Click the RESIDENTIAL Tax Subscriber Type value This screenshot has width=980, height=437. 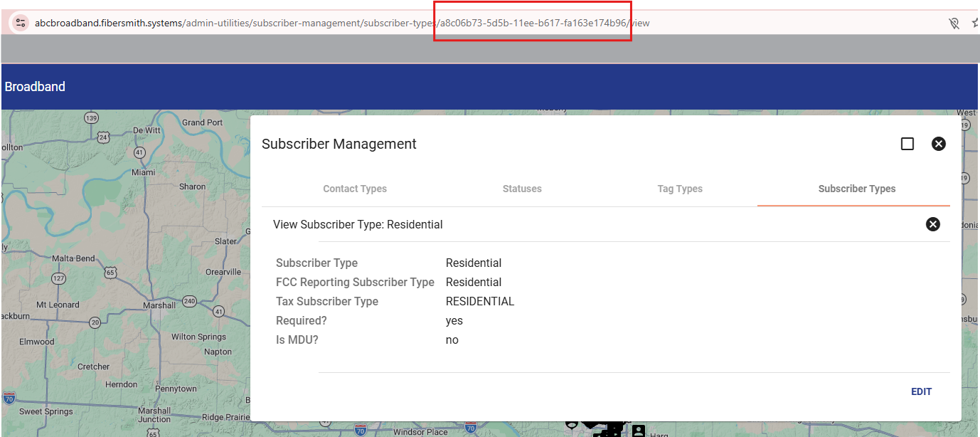[479, 301]
